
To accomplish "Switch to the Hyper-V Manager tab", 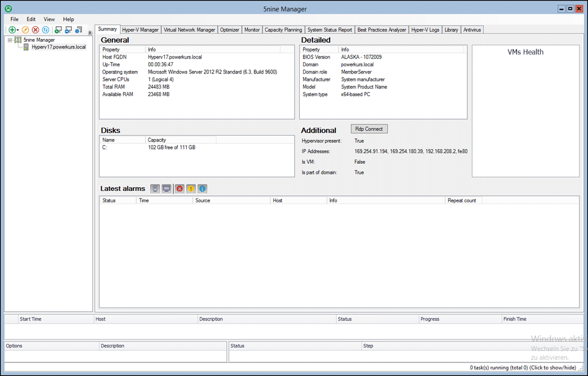I will point(140,30).
